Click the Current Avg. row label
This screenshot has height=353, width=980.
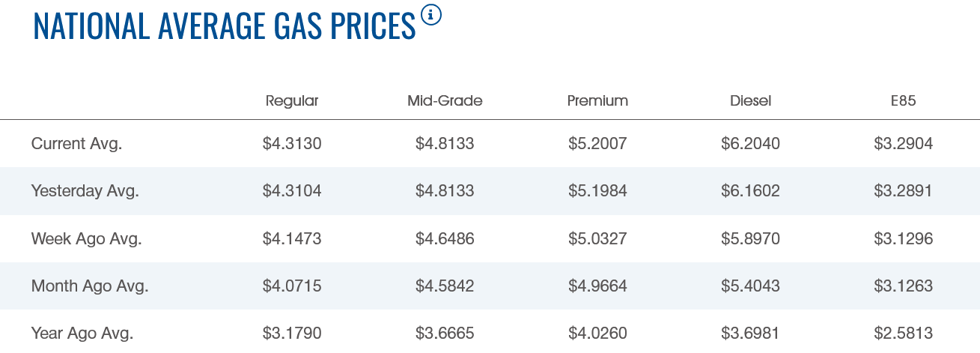pos(76,144)
